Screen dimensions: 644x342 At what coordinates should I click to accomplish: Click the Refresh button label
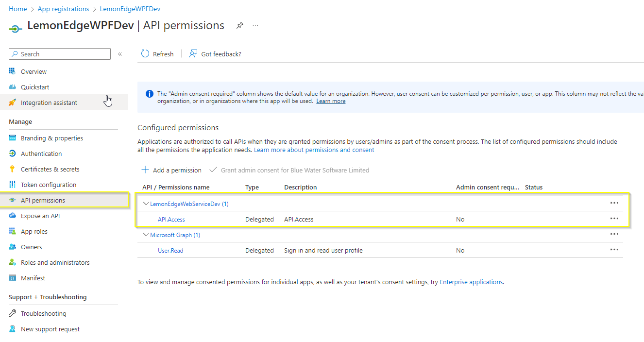163,54
